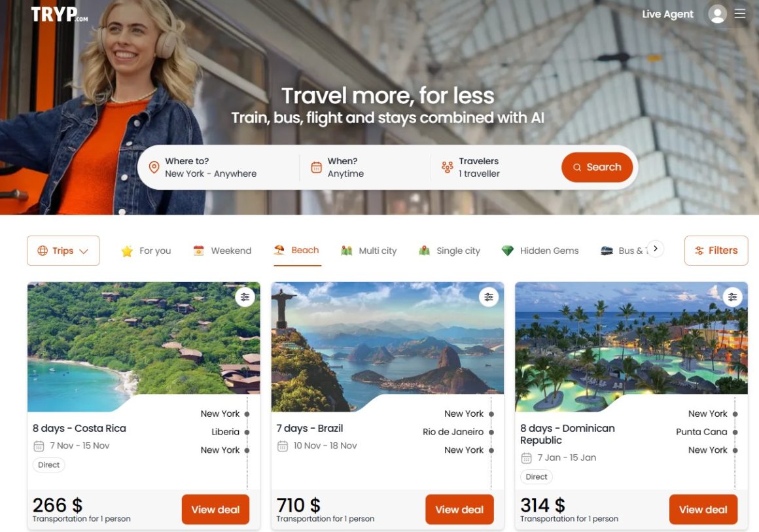The height and width of the screenshot is (532, 759).
Task: Open settings icon on Brazil card
Action: tap(489, 296)
